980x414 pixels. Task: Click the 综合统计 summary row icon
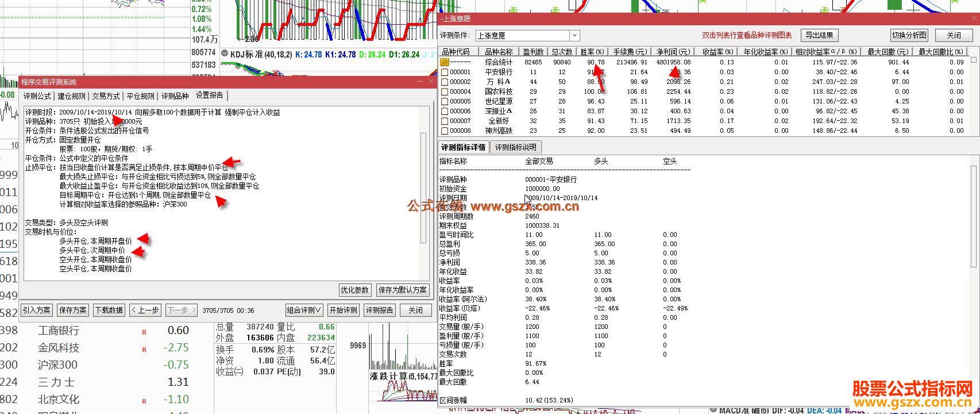point(445,62)
